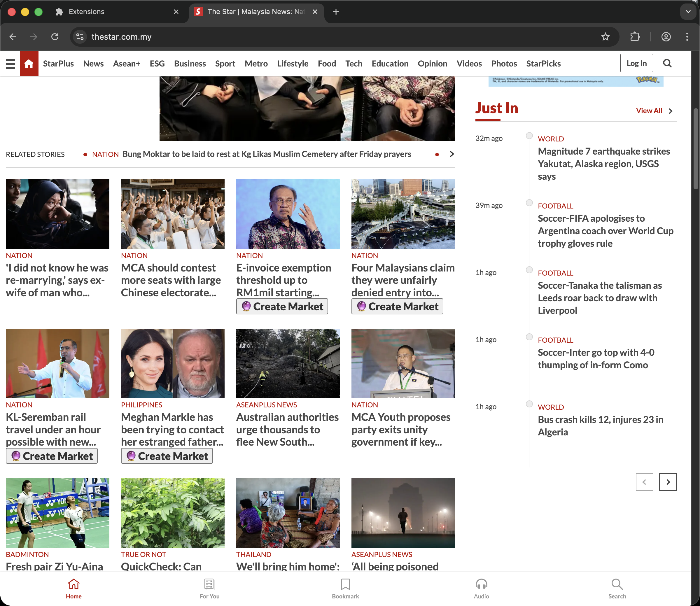Viewport: 700px width, 606px height.
Task: Show the next related story chevron
Action: pyautogui.click(x=452, y=154)
